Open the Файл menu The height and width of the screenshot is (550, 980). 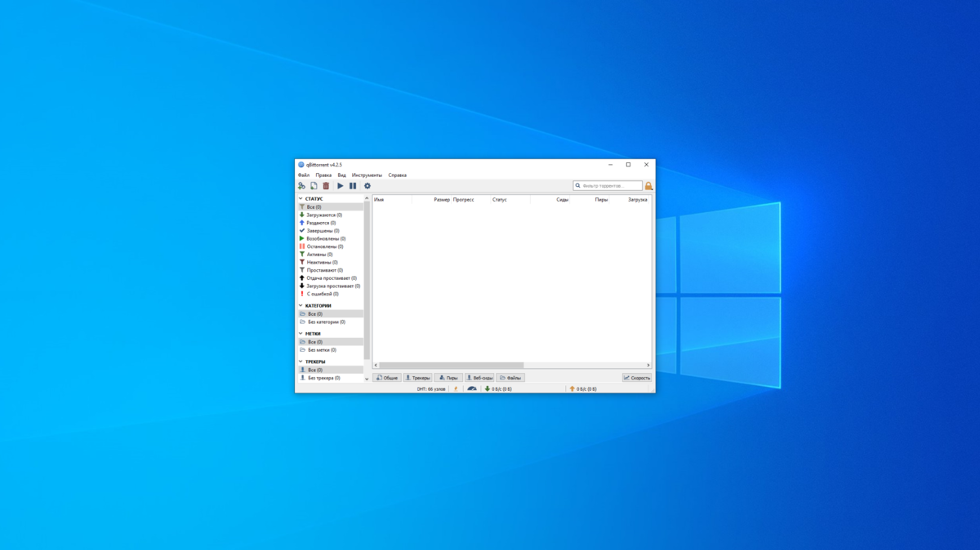(x=304, y=175)
